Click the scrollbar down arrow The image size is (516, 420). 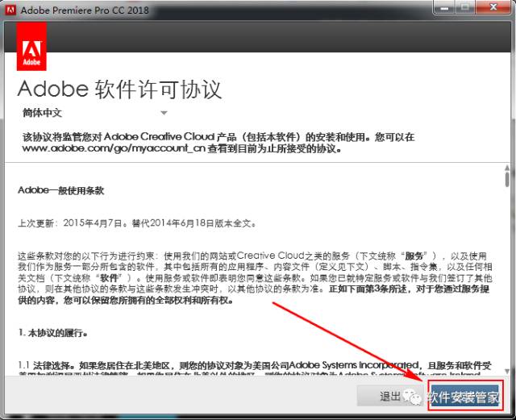(506, 369)
